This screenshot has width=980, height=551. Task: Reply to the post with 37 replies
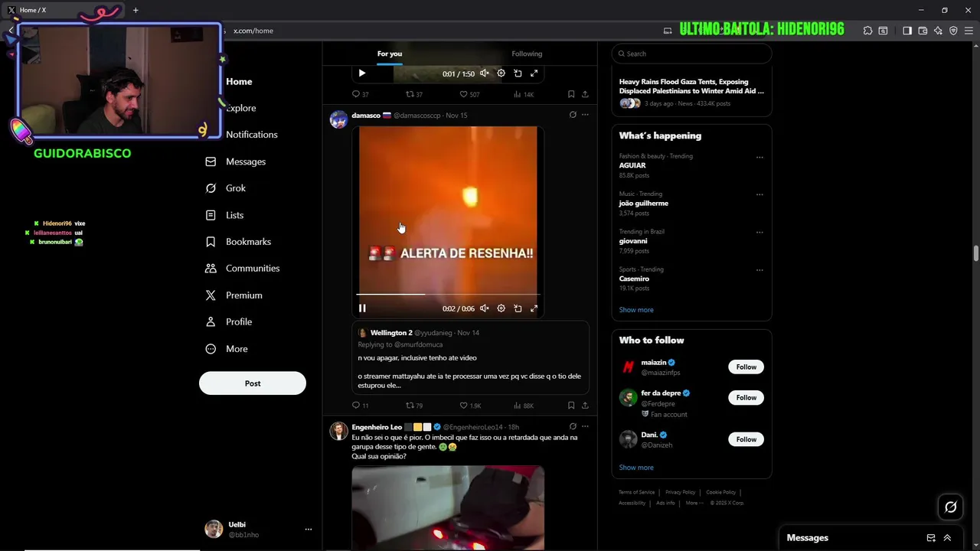tap(360, 94)
